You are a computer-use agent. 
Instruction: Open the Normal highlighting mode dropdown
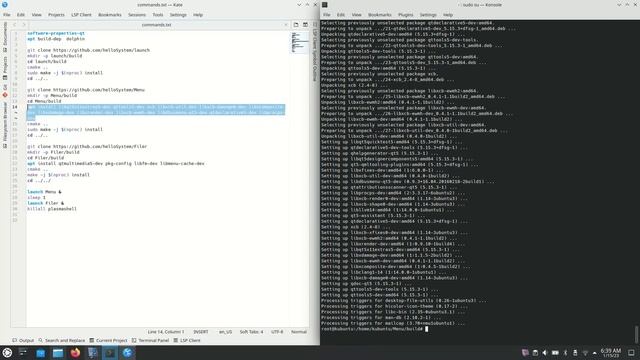coord(299,332)
